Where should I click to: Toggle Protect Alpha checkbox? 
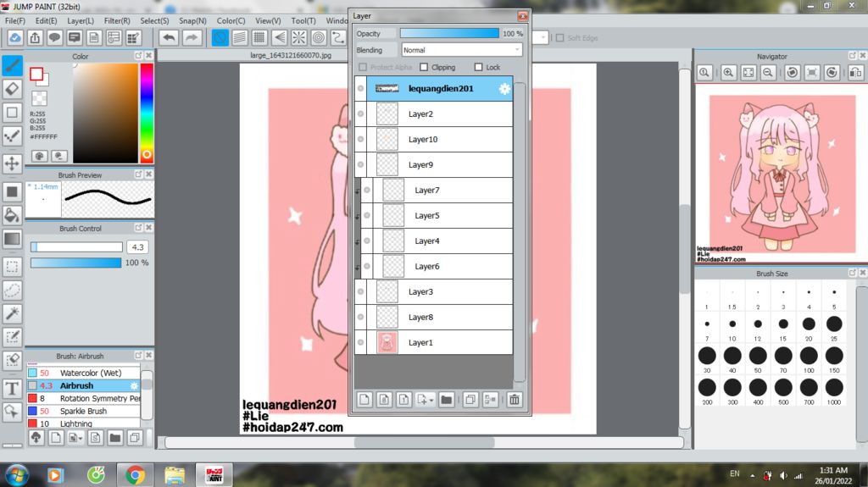point(363,67)
